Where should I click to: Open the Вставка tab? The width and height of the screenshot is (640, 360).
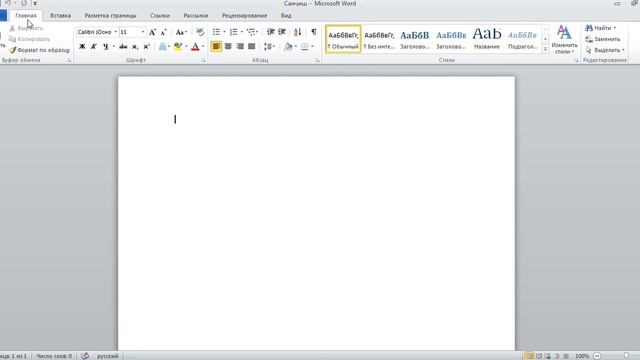(60, 16)
